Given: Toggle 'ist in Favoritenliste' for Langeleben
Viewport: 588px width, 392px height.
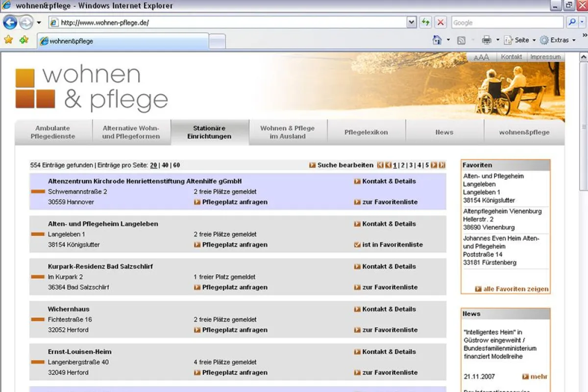Looking at the screenshot, I should pyautogui.click(x=389, y=244).
